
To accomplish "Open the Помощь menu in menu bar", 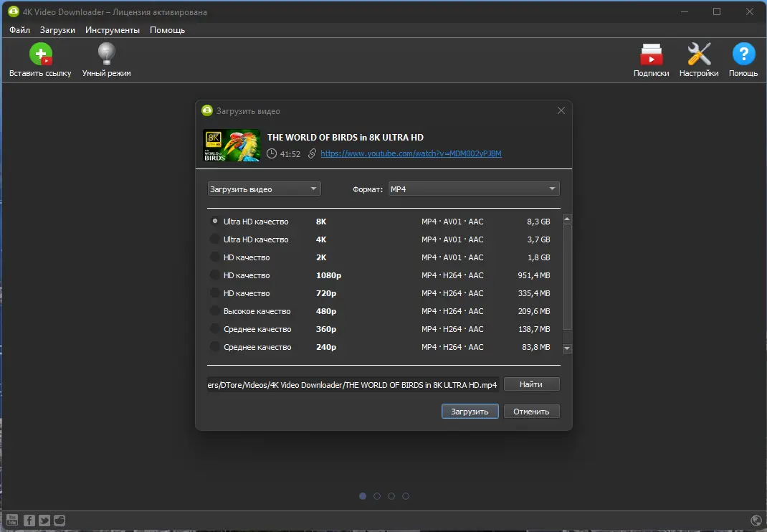I will (x=167, y=30).
